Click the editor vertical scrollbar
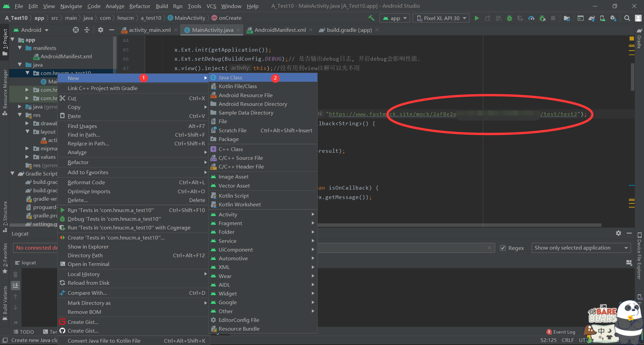Image resolution: width=644 pixels, height=345 pixels. click(632, 77)
